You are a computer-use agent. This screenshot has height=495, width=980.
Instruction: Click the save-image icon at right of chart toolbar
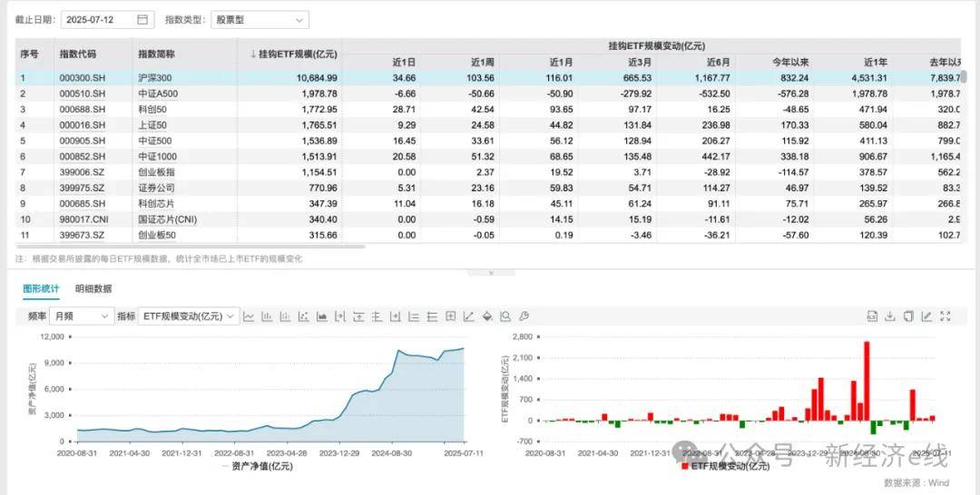point(873,316)
